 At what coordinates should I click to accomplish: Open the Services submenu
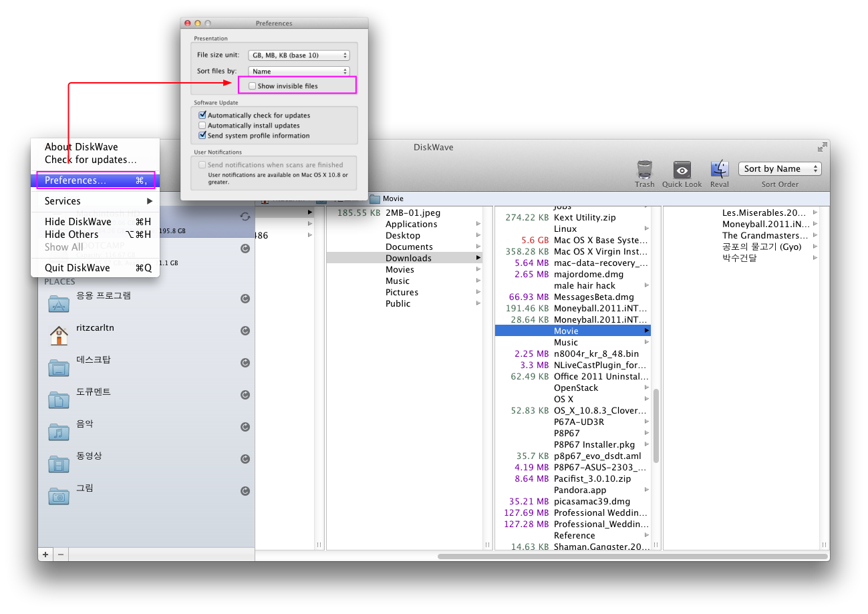pyautogui.click(x=96, y=201)
